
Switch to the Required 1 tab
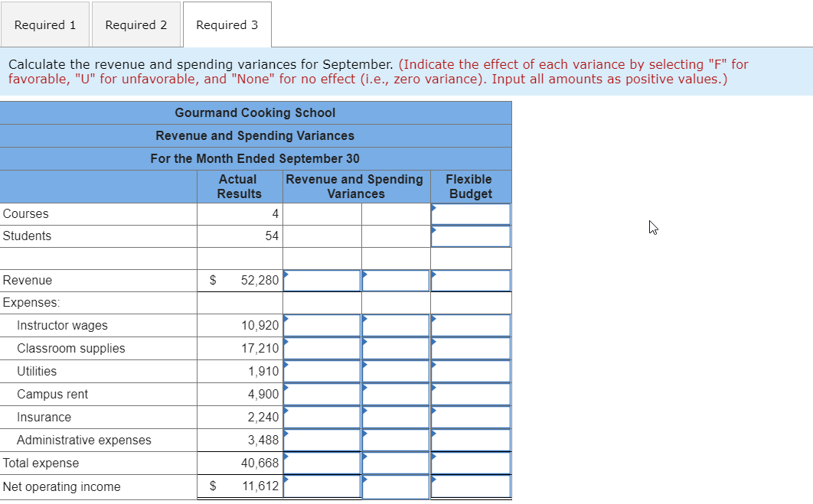point(45,24)
